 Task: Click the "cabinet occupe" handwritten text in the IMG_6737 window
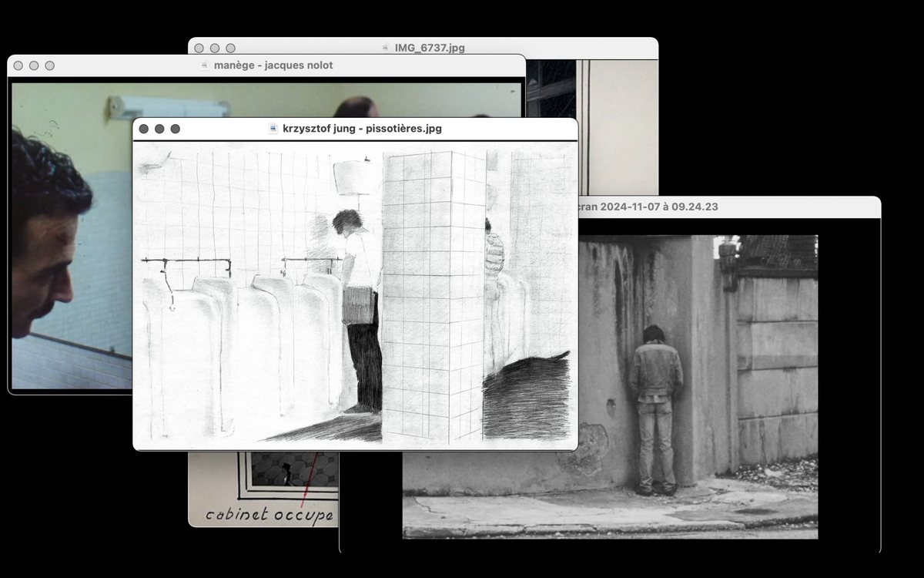coord(269,515)
